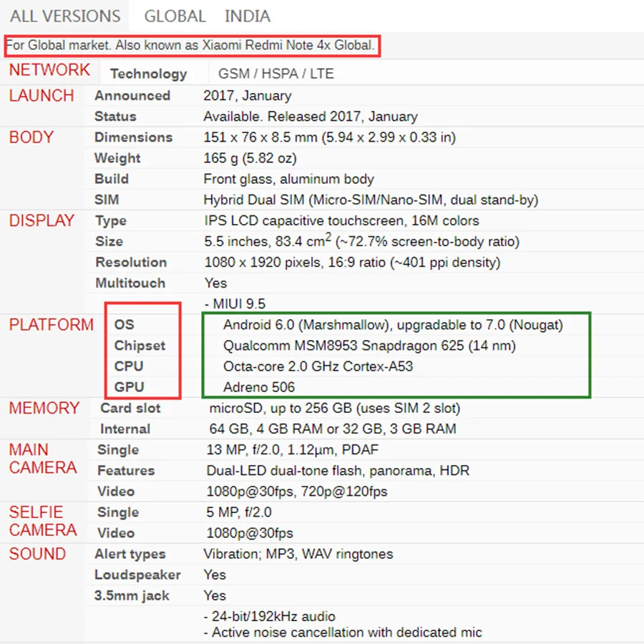Viewport: 644px width, 644px height.
Task: Click the GPU label
Action: (x=129, y=387)
